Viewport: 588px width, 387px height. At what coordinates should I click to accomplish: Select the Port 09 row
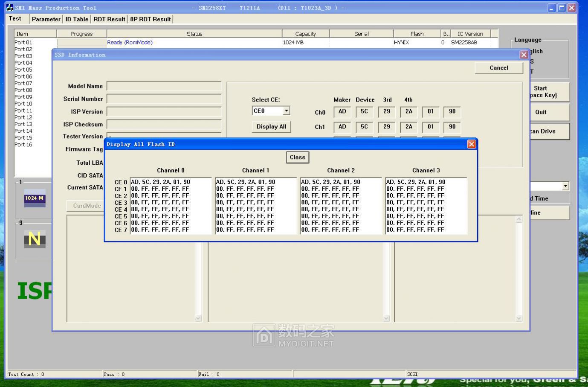click(23, 97)
